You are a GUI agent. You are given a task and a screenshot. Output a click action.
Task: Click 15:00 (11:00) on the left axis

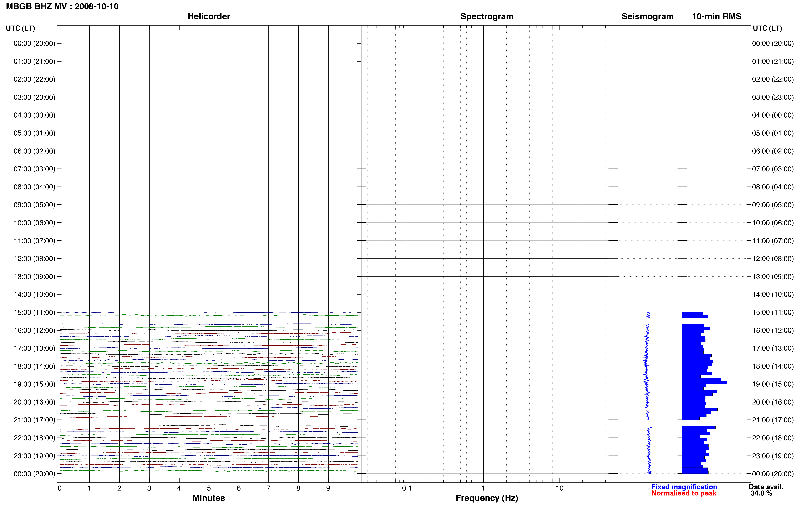tap(34, 312)
